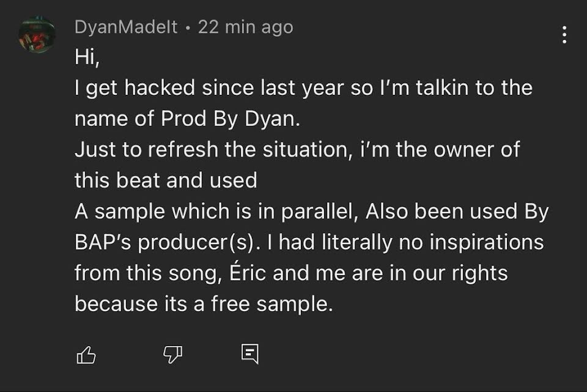Visit the DyanMadeIt channel name link
The width and height of the screenshot is (587, 392).
[126, 27]
